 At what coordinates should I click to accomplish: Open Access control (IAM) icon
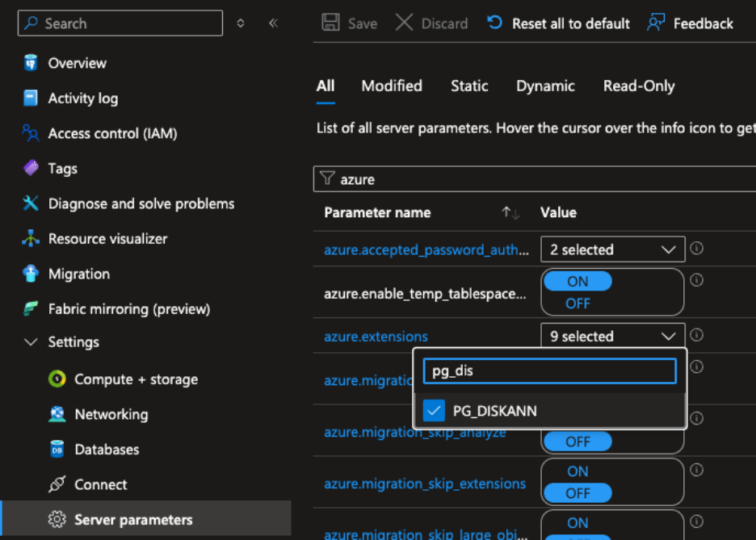(31, 133)
